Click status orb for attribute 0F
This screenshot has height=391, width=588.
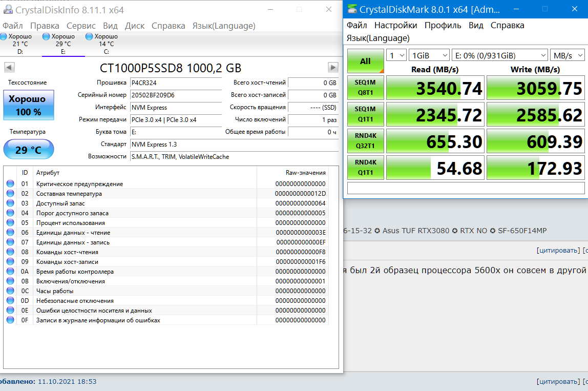pos(10,320)
